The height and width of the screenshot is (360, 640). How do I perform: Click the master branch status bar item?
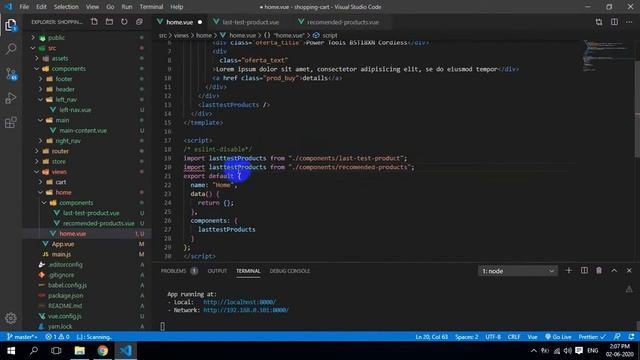click(22, 337)
